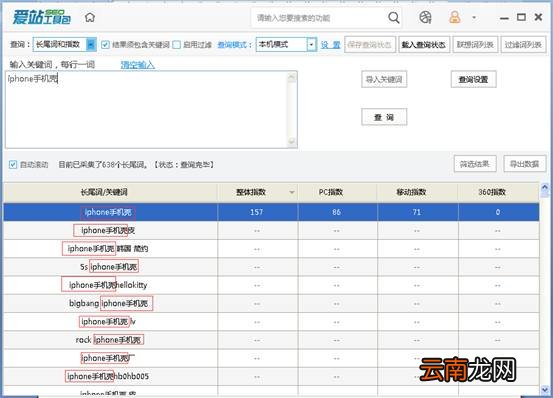Click 保存查询状态 button

(370, 45)
